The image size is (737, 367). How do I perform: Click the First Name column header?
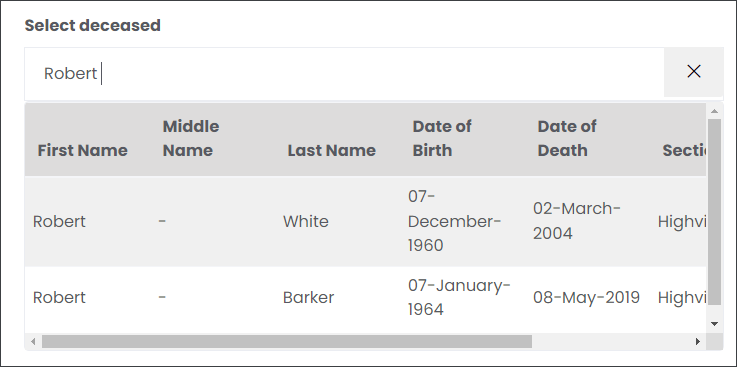click(x=82, y=150)
